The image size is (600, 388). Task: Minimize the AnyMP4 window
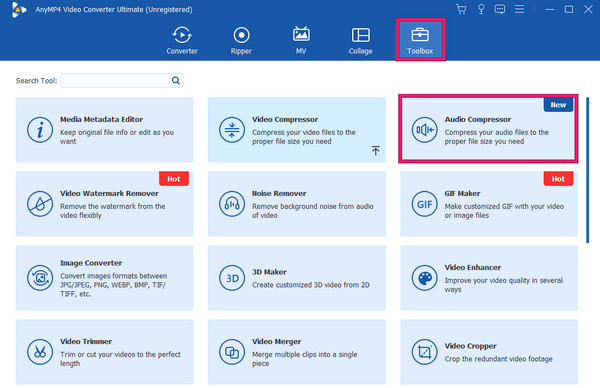pos(550,9)
